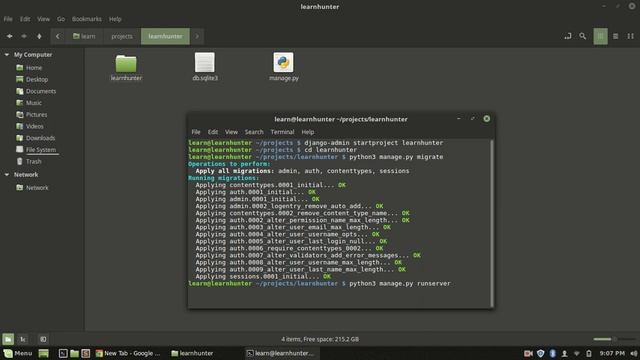The width and height of the screenshot is (640, 360).
Task: Open the Go menu
Action: (x=61, y=19)
